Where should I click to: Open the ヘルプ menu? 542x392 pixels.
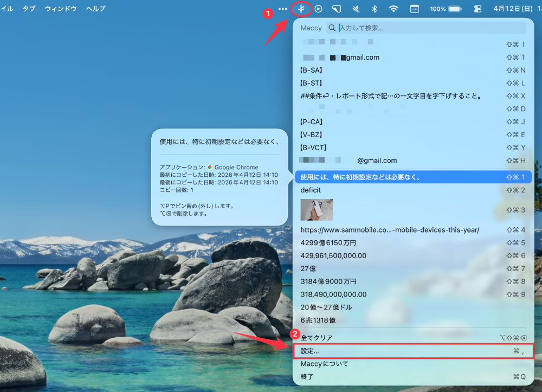pos(95,9)
